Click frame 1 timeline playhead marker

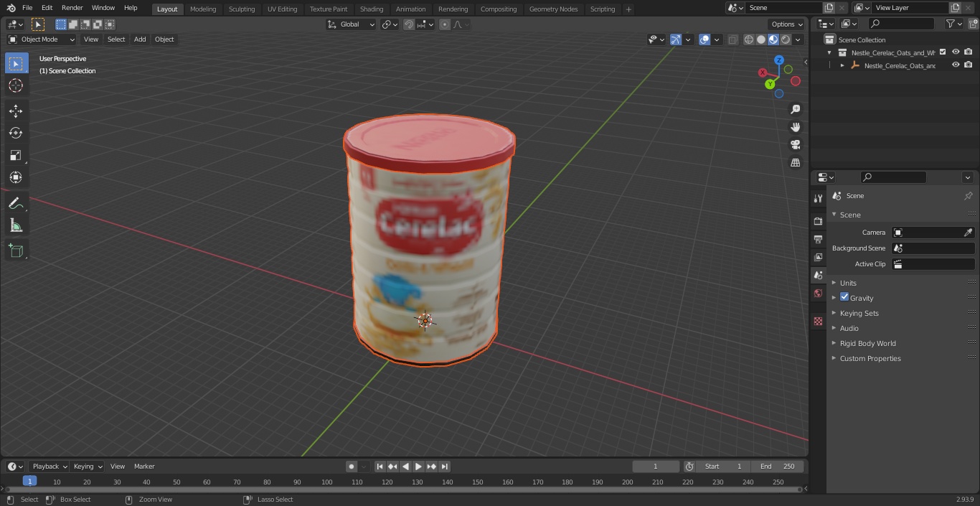(x=29, y=482)
